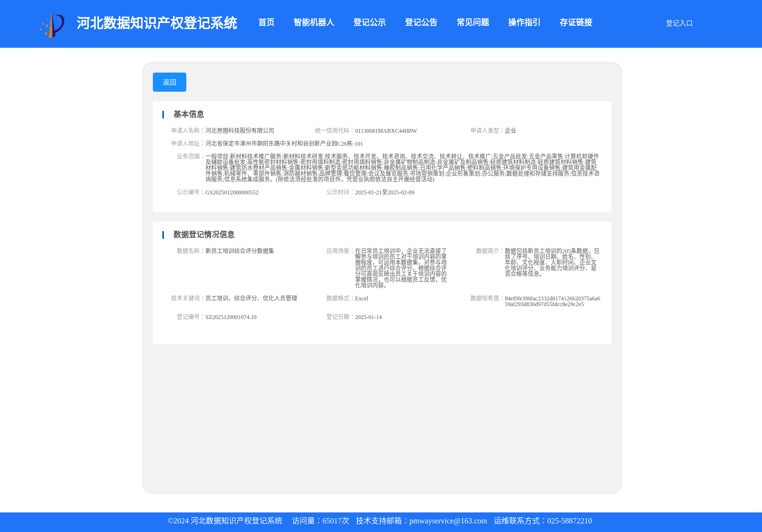Select the 数据登记情况信息 section heading

coord(204,234)
